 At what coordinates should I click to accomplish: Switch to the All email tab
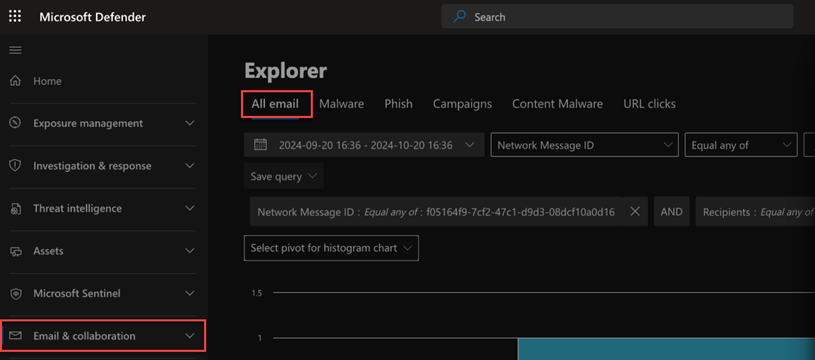[275, 104]
